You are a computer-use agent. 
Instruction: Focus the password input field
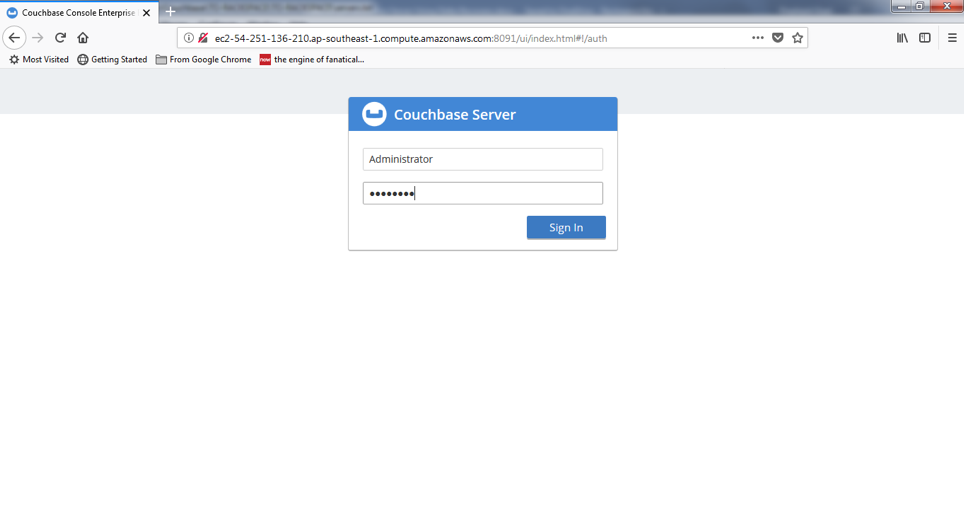click(482, 193)
